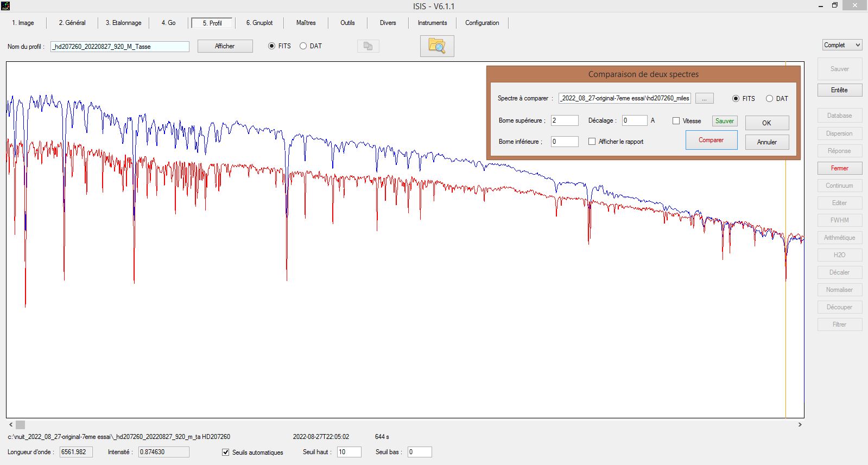Open the file browser folder icon
Viewport: 868px width, 465px height.
(436, 46)
